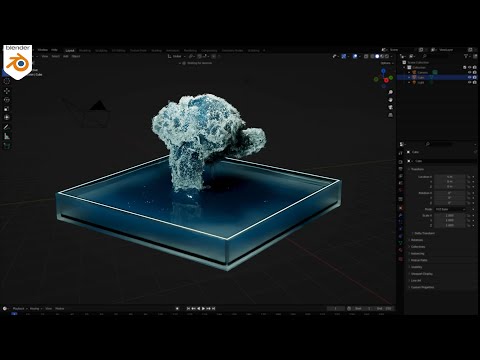
Task: Select the Cube row in outliner
Action: [x=438, y=77]
